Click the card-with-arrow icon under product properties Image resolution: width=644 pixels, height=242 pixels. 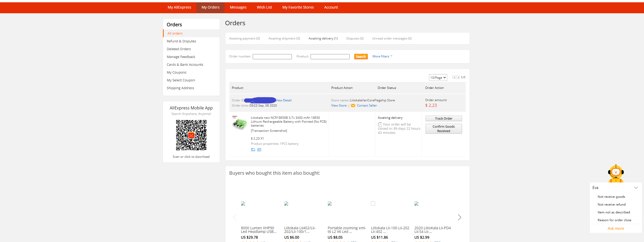[259, 150]
